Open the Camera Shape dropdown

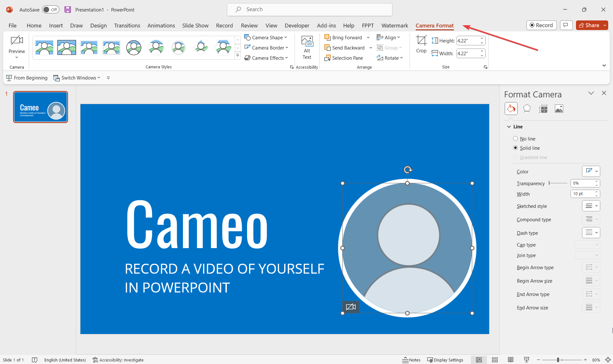(x=266, y=37)
